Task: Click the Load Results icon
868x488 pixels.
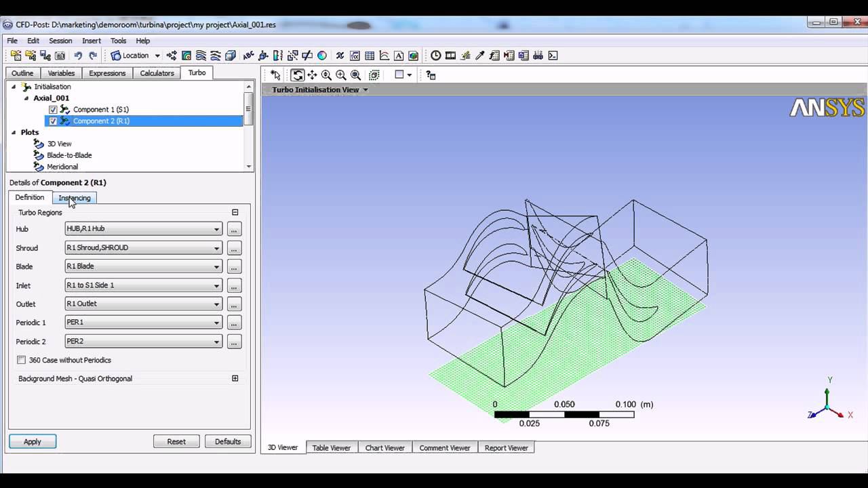Action: tap(16, 56)
